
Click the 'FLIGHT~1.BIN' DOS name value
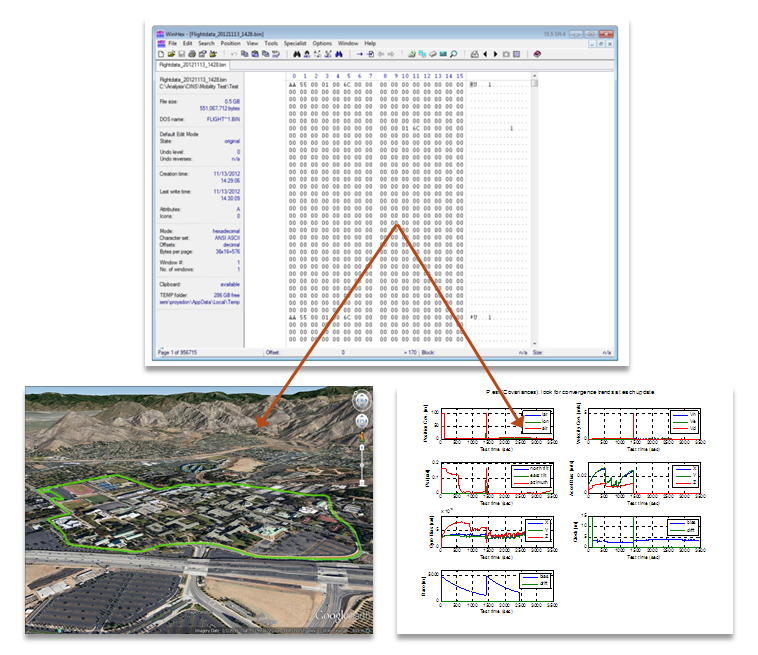(x=223, y=119)
